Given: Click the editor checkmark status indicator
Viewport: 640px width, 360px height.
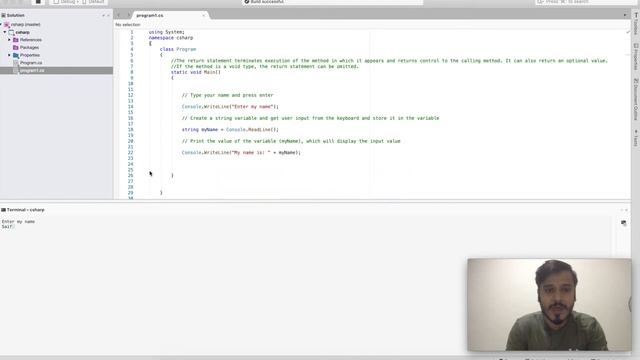Looking at the screenshot, I should [628, 32].
